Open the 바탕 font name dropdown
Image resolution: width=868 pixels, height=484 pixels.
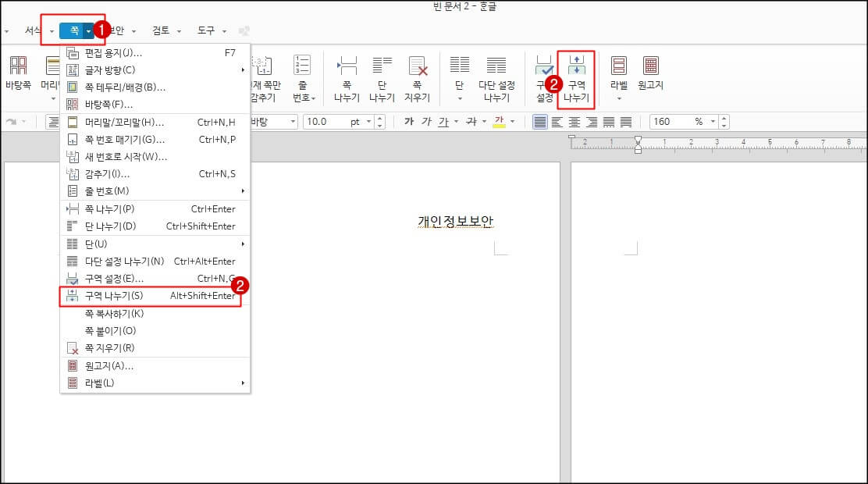coord(293,122)
